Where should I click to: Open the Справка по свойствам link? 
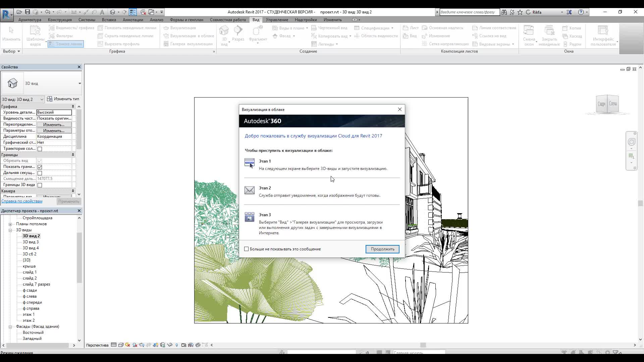[22, 201]
